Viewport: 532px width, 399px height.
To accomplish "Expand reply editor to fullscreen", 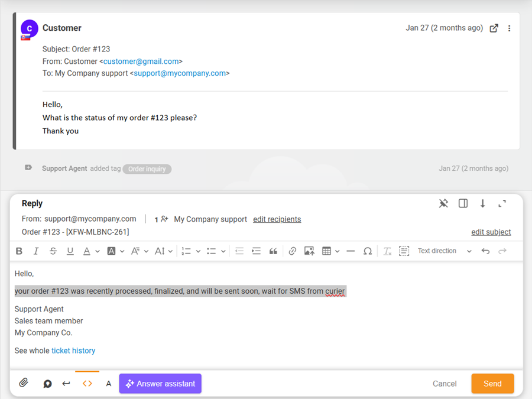I will 502,203.
